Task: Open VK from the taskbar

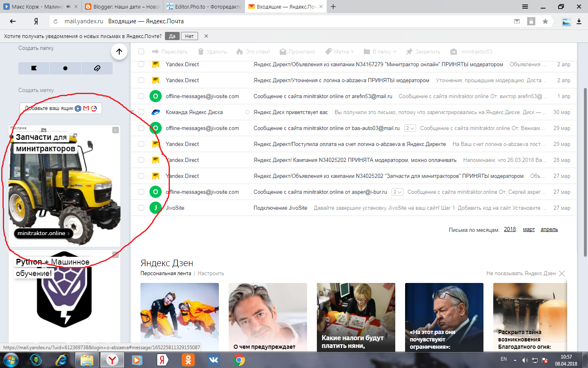Action: point(214,360)
